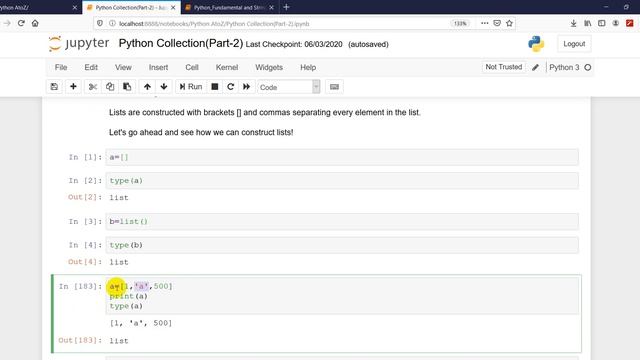Click the Out[183] list output
Viewport: 640px width, 360px height.
119,341
